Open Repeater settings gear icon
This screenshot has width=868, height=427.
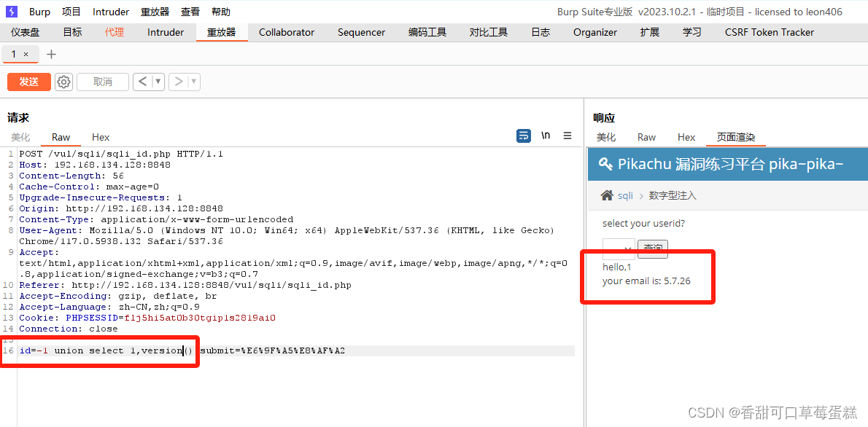pyautogui.click(x=63, y=82)
